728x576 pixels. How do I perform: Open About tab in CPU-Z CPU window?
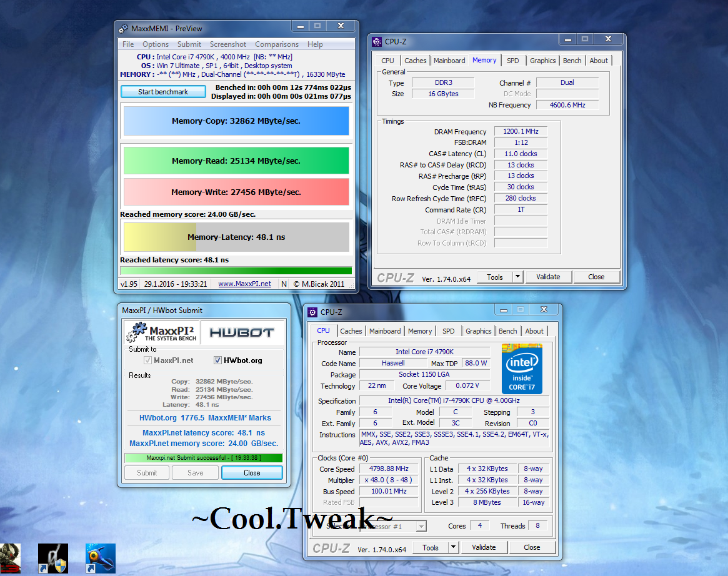[x=534, y=331]
